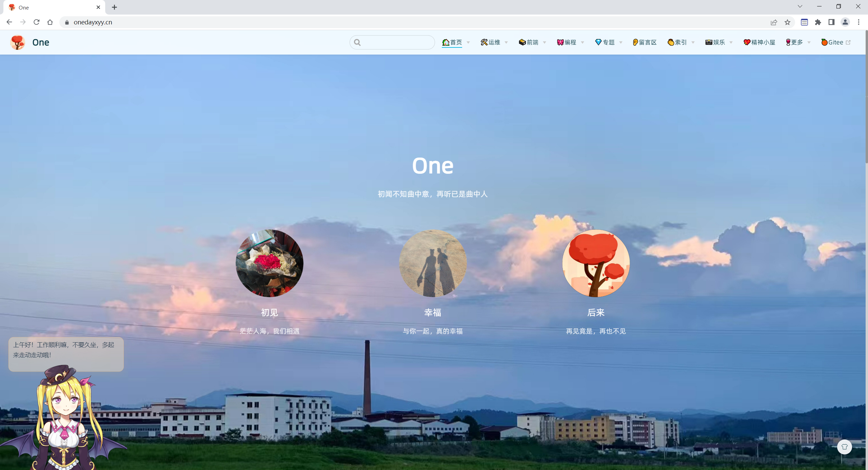Expand the 索引 dropdown arrow
This screenshot has width=868, height=470.
tap(693, 43)
